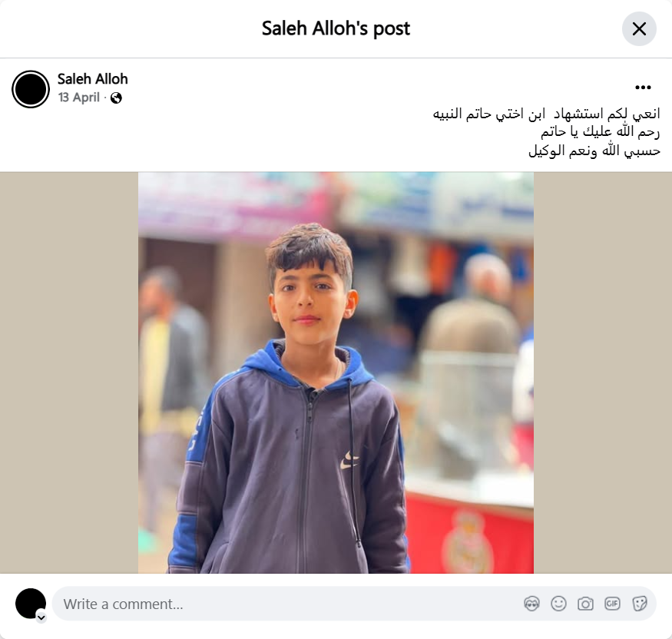The width and height of the screenshot is (672, 639).
Task: Open Saleh Alloh's round profile picture
Action: (x=31, y=89)
